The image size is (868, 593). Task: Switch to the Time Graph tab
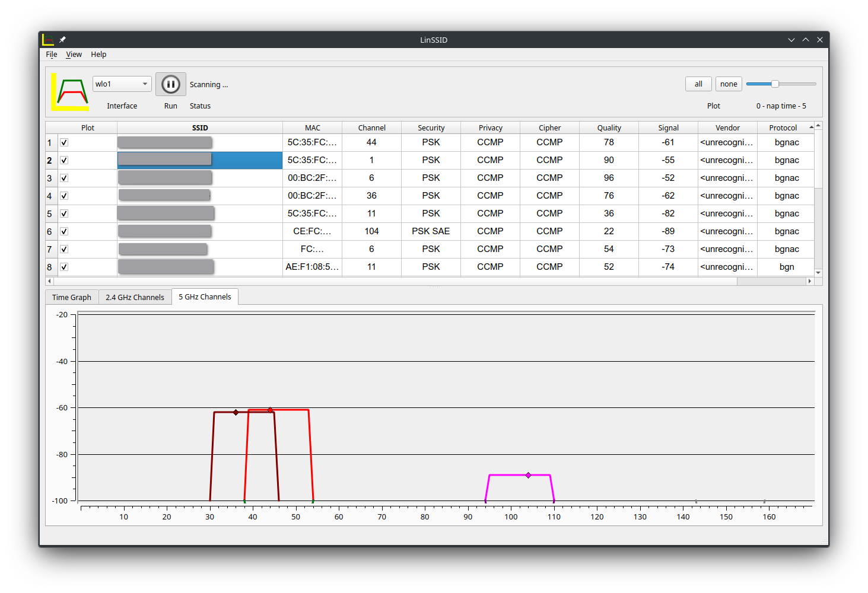[x=72, y=297]
